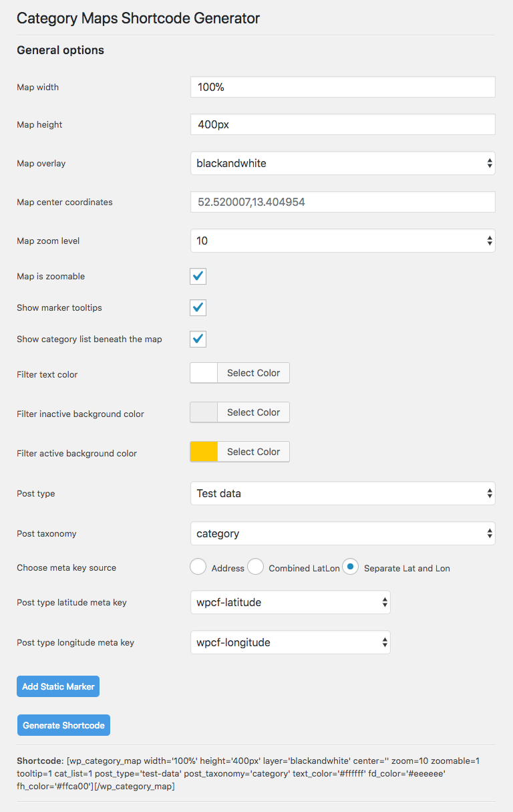Choose the Combined LatLon radio option

click(x=255, y=567)
